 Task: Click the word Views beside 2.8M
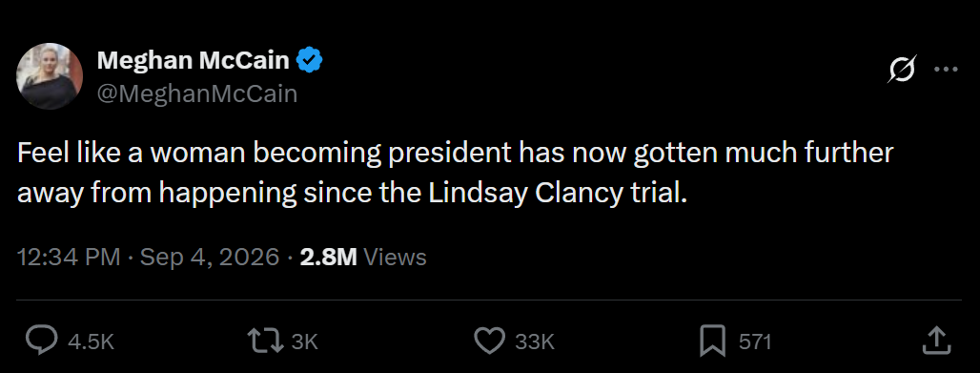point(395,258)
